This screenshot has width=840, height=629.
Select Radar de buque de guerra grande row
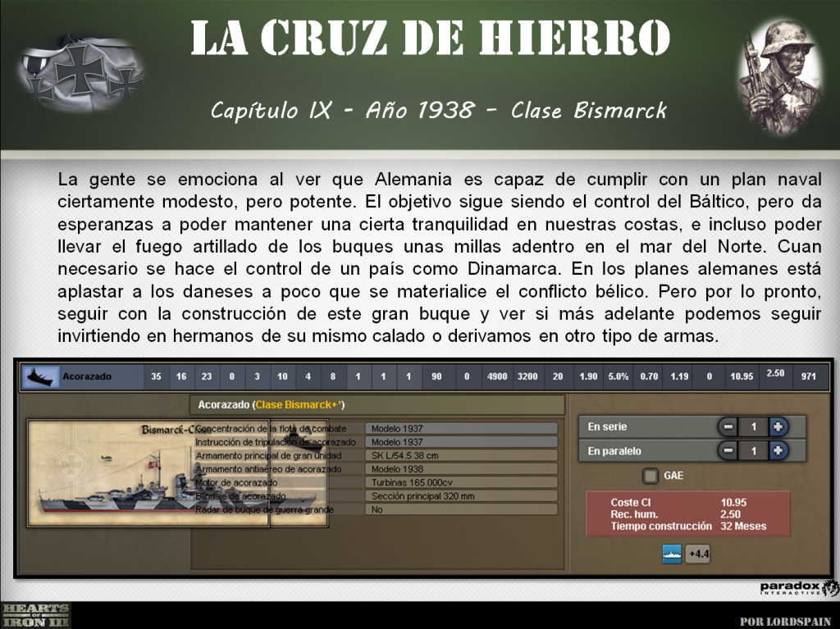point(375,509)
